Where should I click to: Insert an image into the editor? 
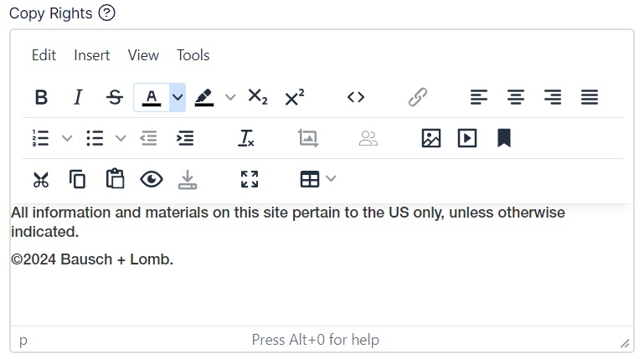[x=430, y=138]
